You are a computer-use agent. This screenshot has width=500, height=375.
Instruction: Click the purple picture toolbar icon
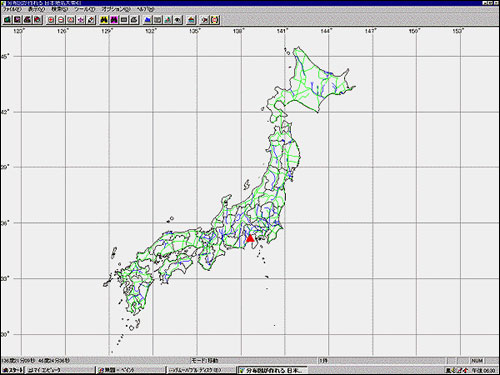click(17, 20)
